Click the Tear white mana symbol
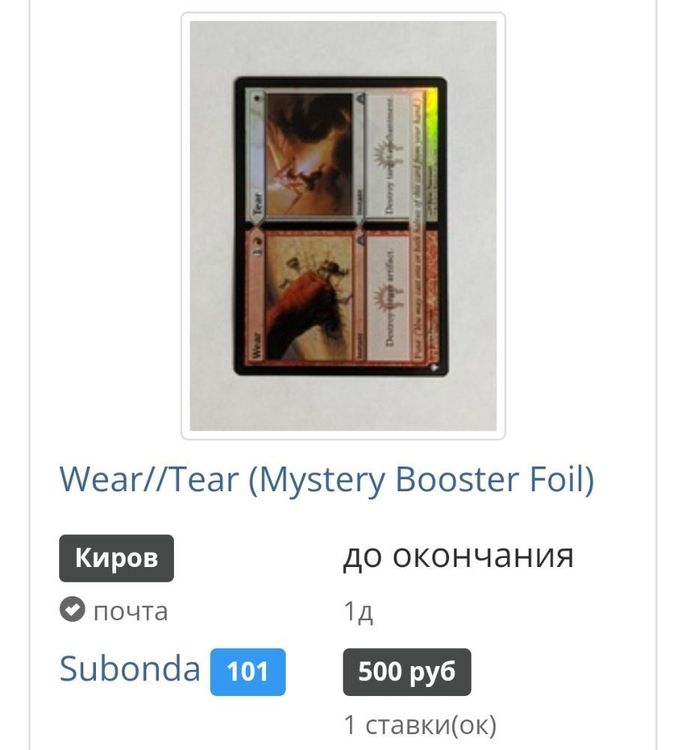This screenshot has width=686, height=750. (258, 99)
